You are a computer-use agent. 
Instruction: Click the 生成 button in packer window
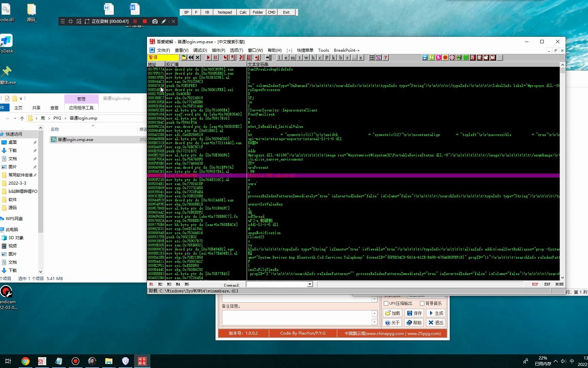436,313
